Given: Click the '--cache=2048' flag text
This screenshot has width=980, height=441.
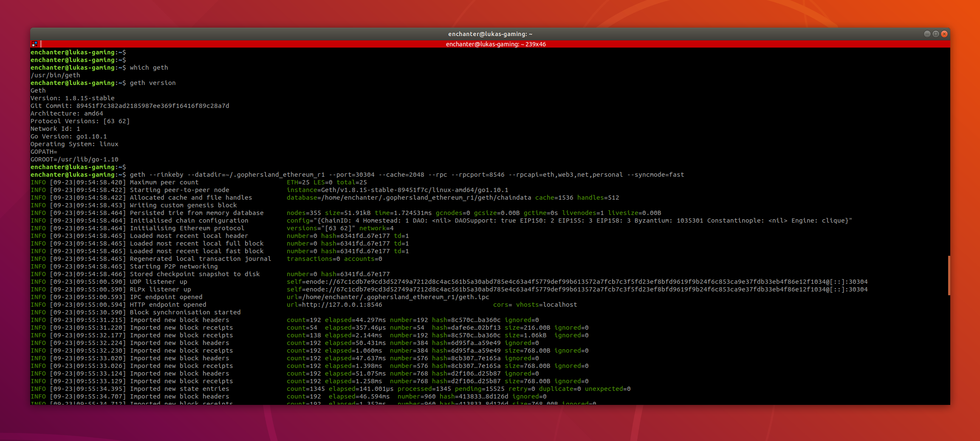Looking at the screenshot, I should click(401, 175).
